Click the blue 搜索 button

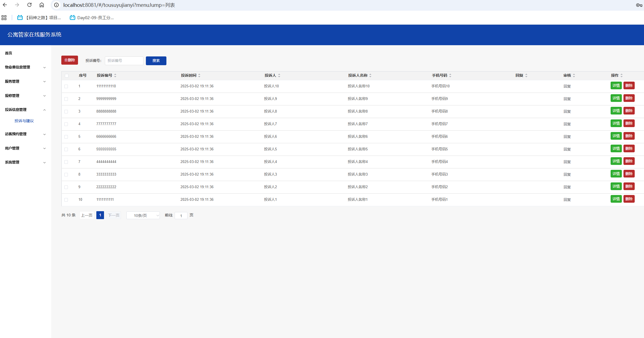[x=156, y=61]
